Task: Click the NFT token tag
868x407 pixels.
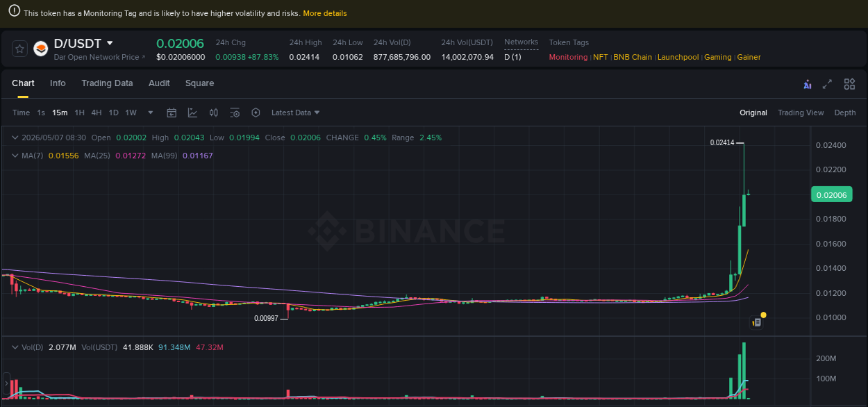Action: [600, 57]
